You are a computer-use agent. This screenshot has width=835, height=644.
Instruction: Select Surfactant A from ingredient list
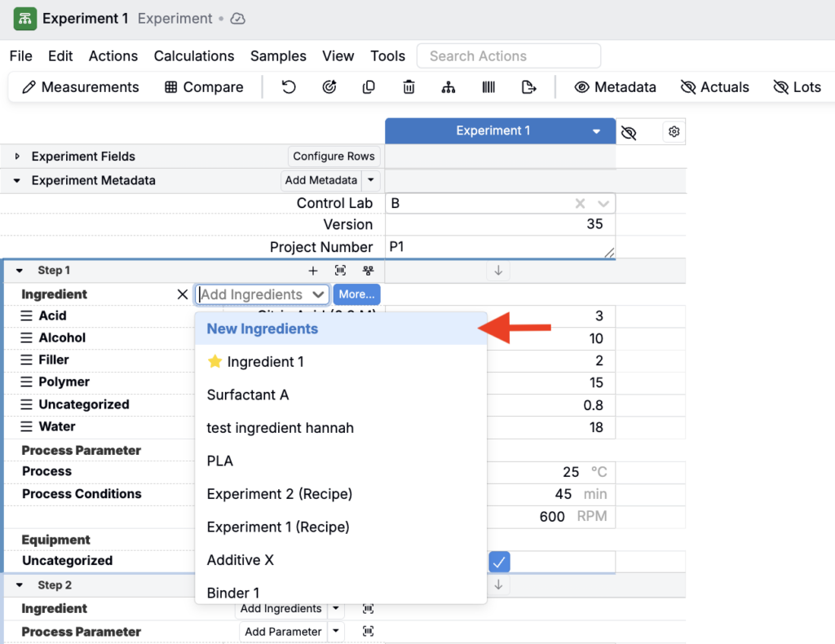[248, 395]
